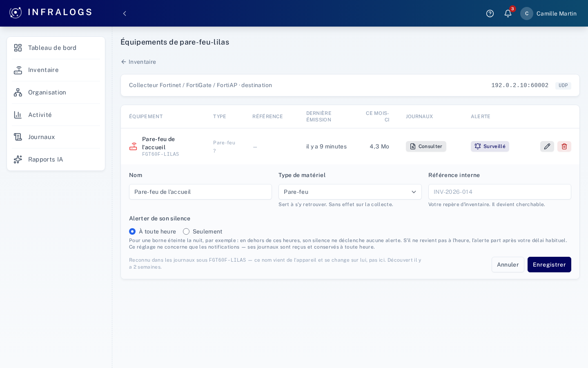
Task: Open Rapports IA page
Action: click(x=56, y=159)
